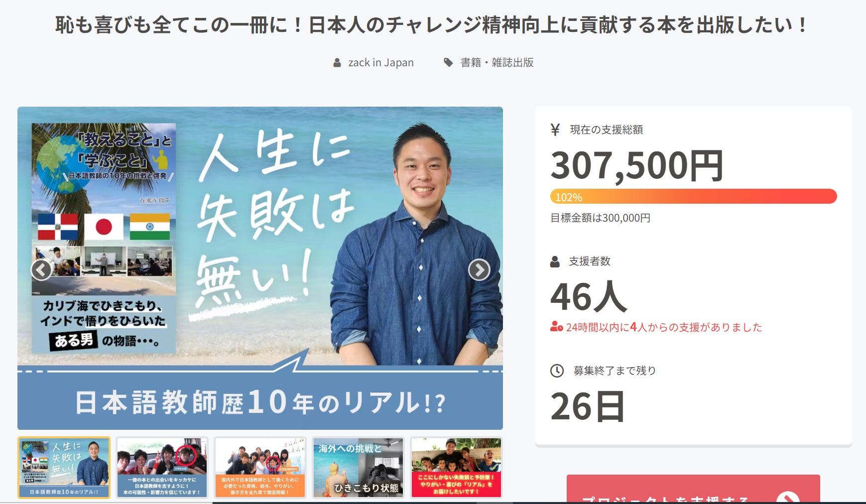Click the next slide arrow on carousel

479,270
